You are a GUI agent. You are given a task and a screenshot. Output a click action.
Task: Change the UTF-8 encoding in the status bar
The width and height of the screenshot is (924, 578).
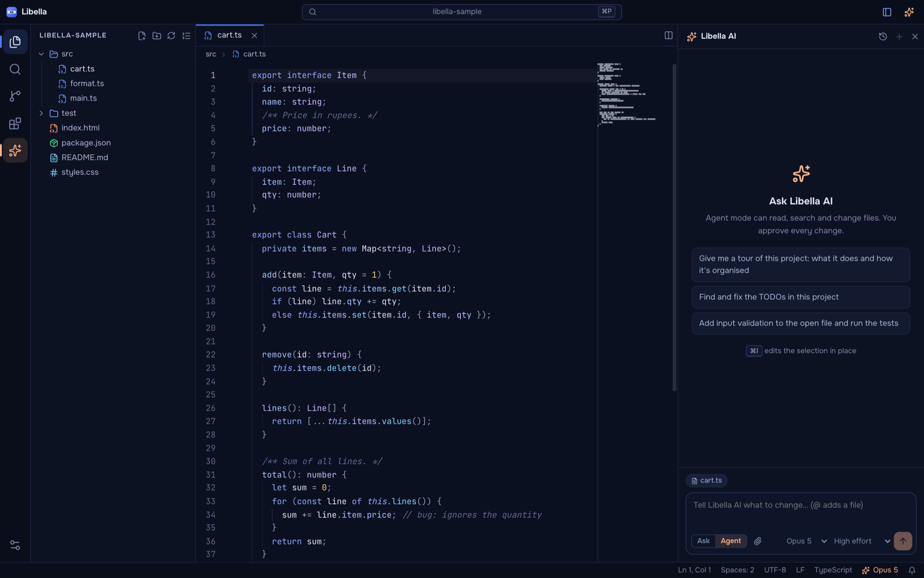pyautogui.click(x=775, y=570)
